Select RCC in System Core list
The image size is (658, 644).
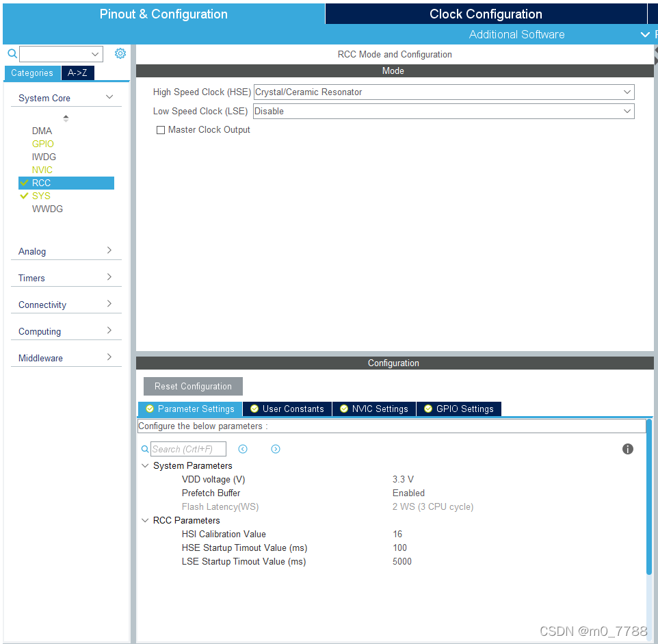click(66, 183)
